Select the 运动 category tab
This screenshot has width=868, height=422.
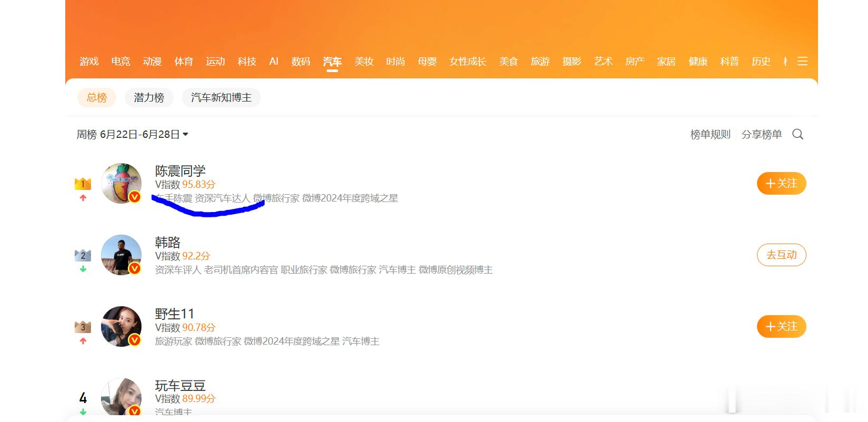[x=216, y=62]
